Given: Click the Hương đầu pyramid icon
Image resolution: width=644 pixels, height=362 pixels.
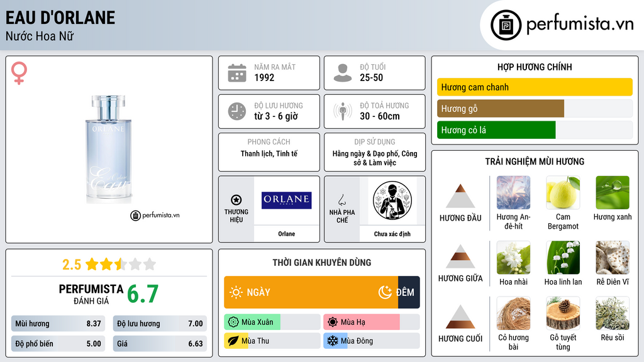Looking at the screenshot, I should pyautogui.click(x=460, y=196).
